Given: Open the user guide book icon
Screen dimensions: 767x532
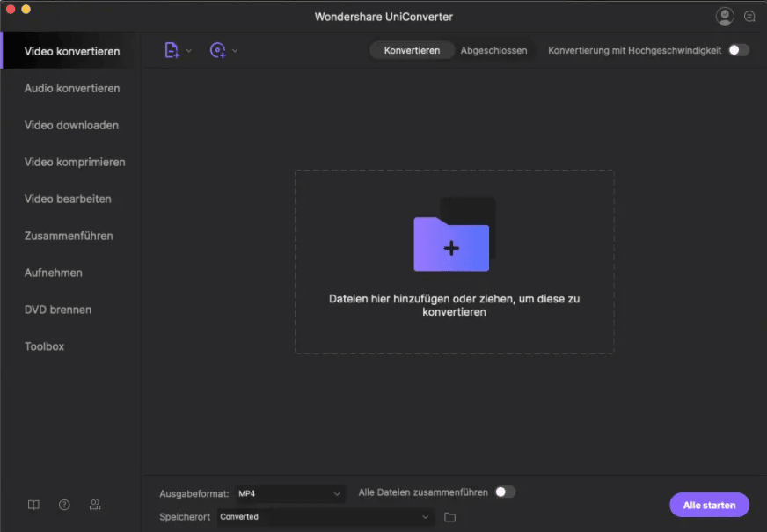Looking at the screenshot, I should pyautogui.click(x=33, y=505).
